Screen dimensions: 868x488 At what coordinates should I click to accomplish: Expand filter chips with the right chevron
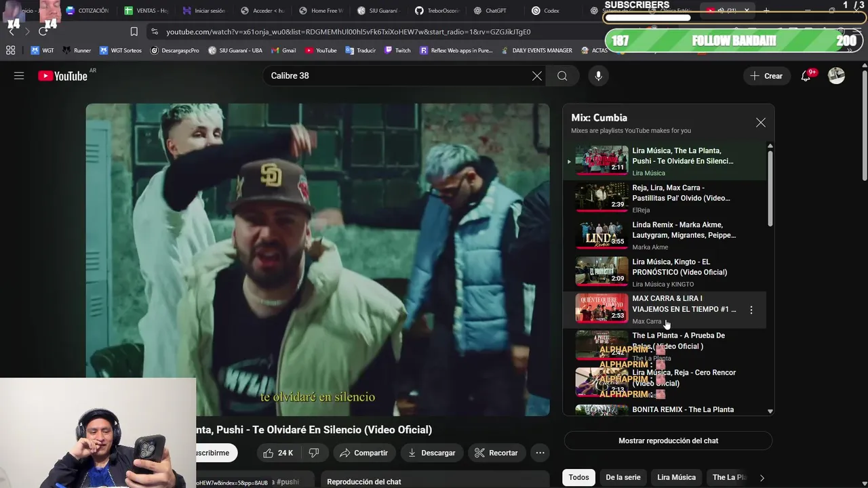tap(762, 478)
